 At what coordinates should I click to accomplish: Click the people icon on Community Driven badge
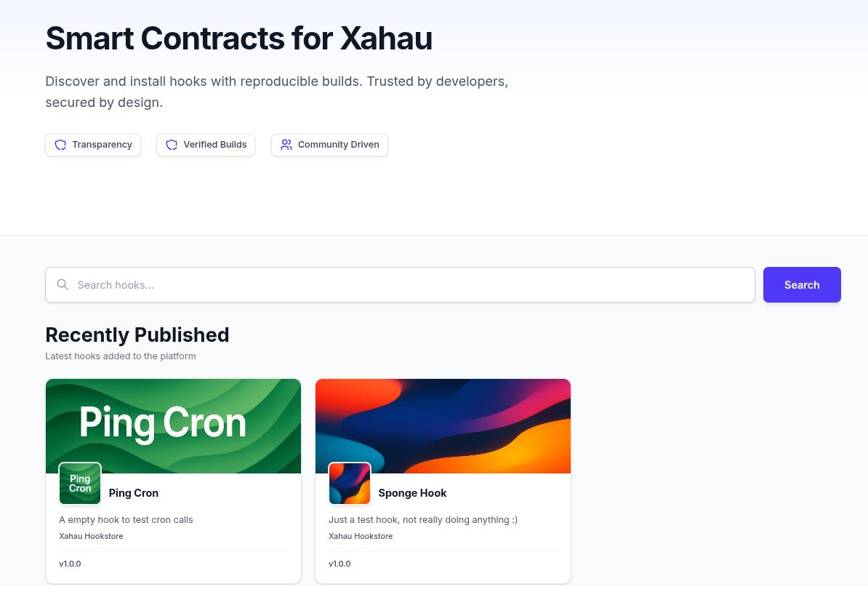tap(286, 145)
